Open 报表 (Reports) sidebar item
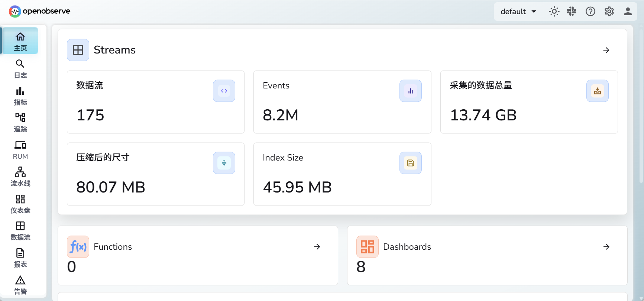The height and width of the screenshot is (301, 644). coord(20,258)
